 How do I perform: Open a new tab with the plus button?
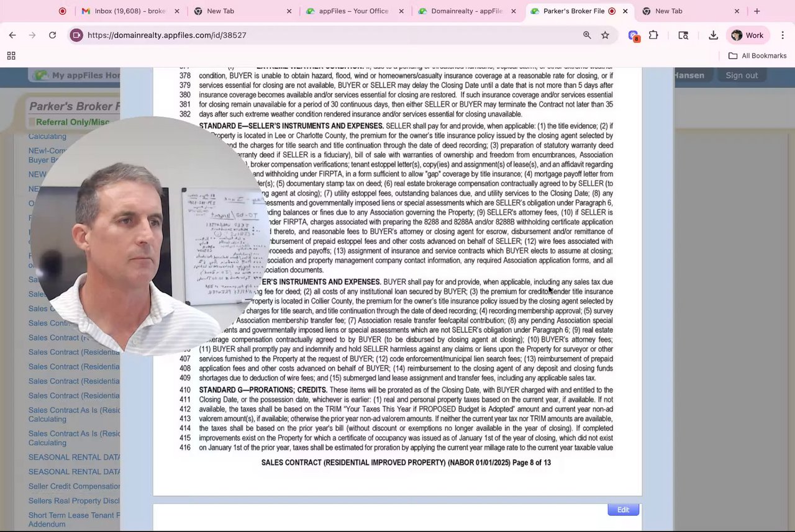[756, 11]
